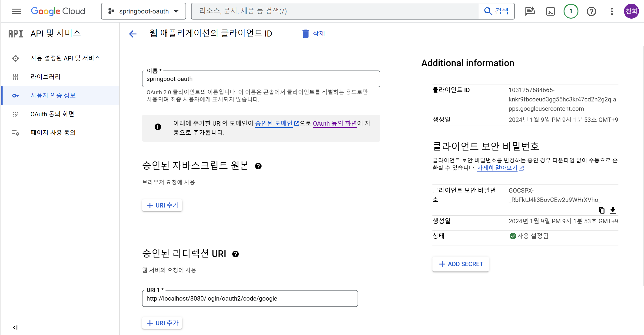Click the back arrow icon

(133, 34)
